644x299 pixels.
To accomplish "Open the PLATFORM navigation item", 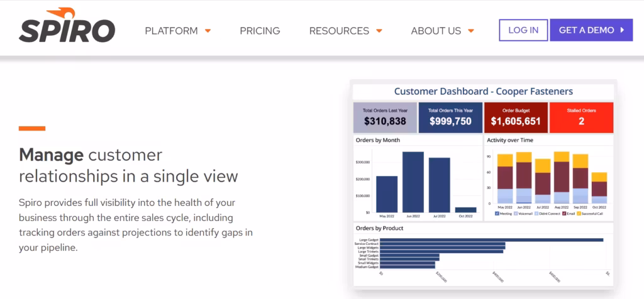I will (x=171, y=31).
